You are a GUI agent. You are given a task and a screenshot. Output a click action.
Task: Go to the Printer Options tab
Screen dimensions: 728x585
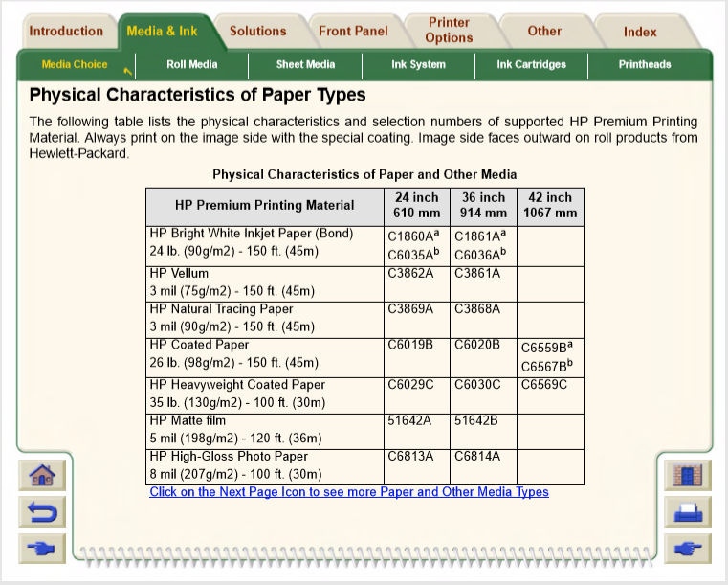(449, 30)
